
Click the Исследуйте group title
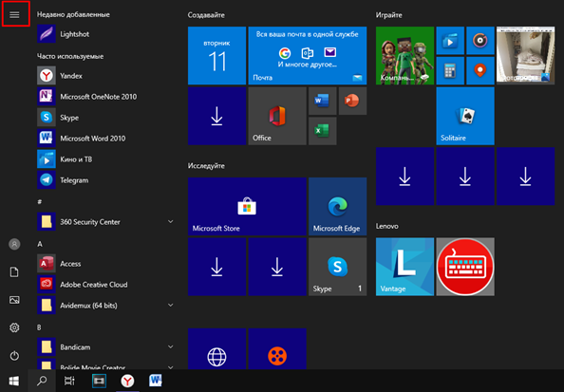coord(206,166)
